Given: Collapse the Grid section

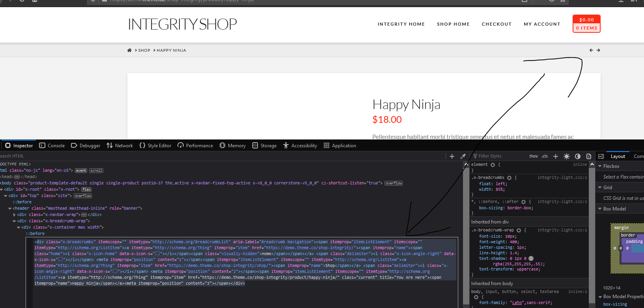Looking at the screenshot, I should pos(600,188).
